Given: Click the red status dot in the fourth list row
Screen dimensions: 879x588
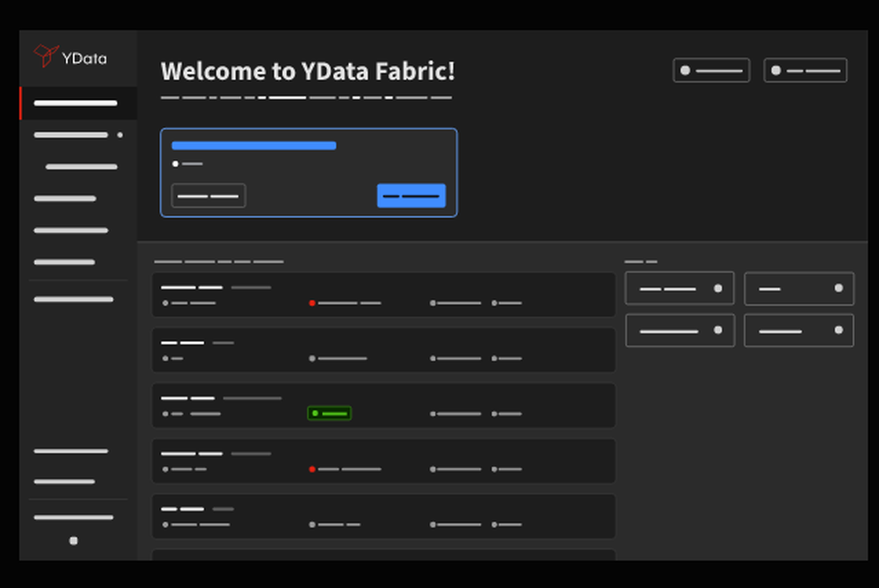Looking at the screenshot, I should coord(312,469).
